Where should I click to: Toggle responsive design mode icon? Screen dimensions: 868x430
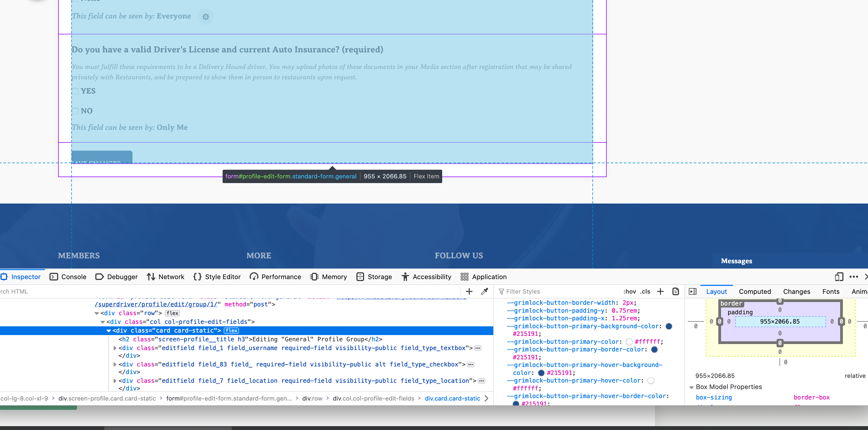pyautogui.click(x=839, y=276)
